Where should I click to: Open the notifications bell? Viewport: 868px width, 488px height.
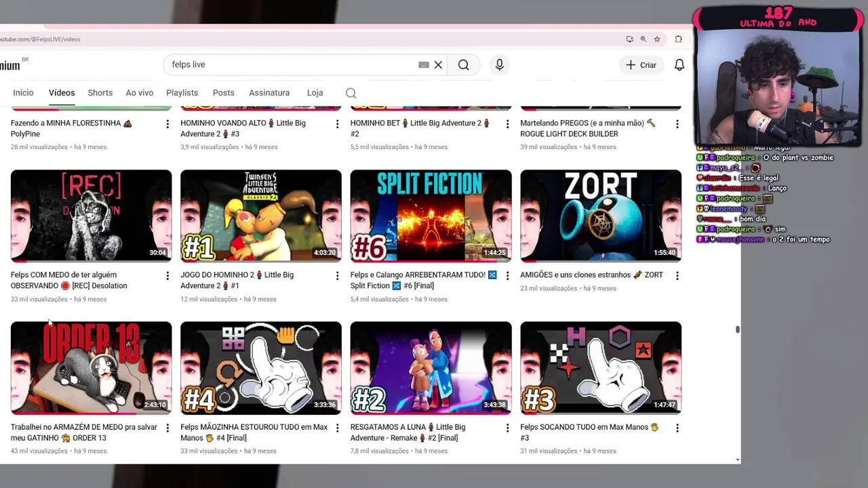(679, 65)
